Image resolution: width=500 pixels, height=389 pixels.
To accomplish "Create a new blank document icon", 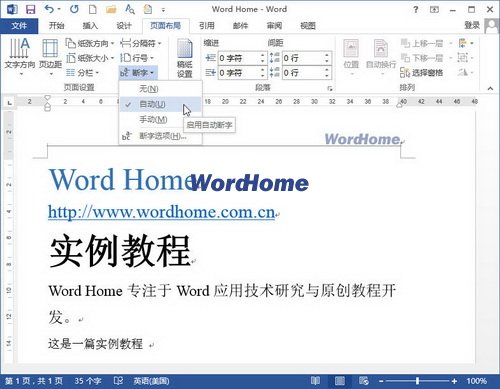I will [93, 9].
